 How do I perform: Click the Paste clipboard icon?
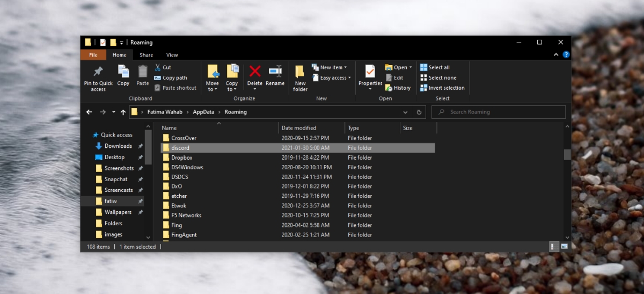tap(143, 71)
